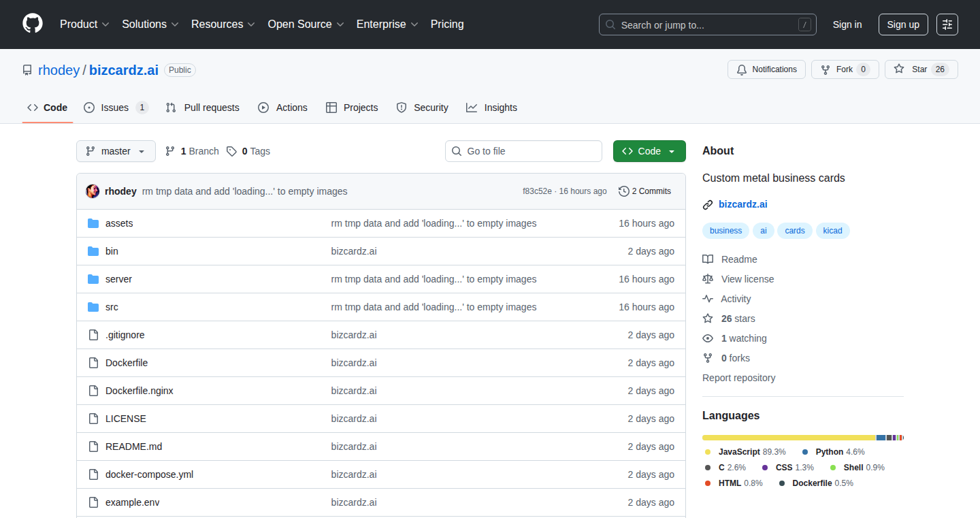Viewport: 980px width, 518px height.
Task: Fork the repository
Action: click(845, 69)
